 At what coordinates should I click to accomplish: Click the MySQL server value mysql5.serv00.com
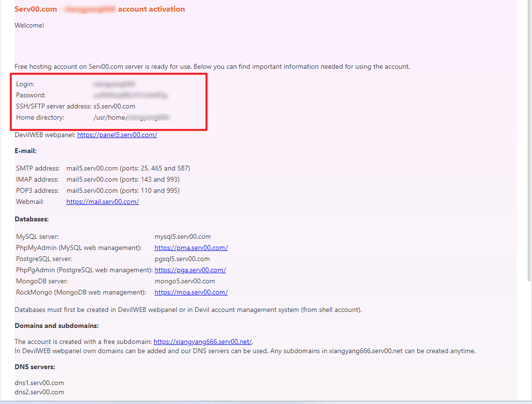point(183,237)
